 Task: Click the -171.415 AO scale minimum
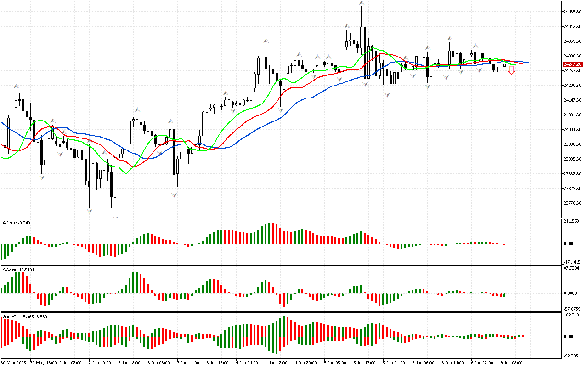pyautogui.click(x=571, y=262)
